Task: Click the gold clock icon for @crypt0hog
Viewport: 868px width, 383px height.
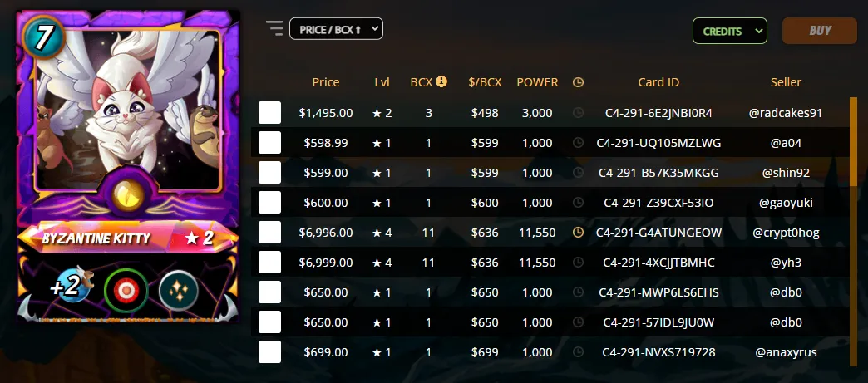Action: tap(578, 233)
